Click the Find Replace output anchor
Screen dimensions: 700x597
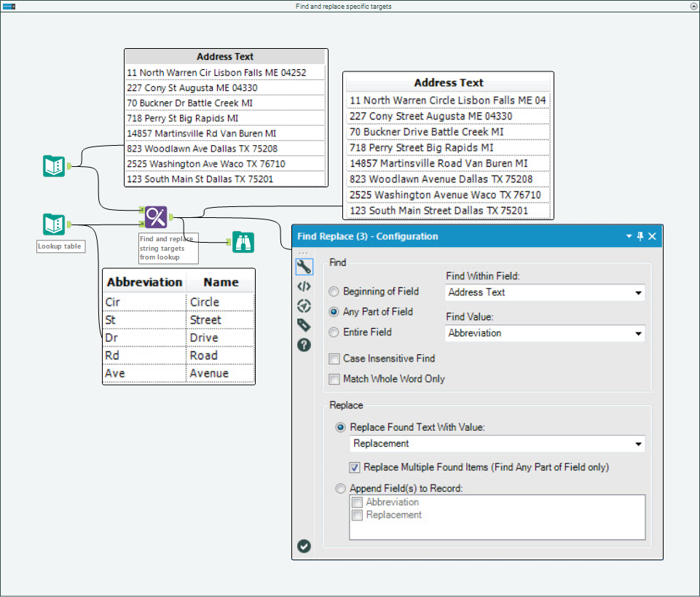pos(171,217)
